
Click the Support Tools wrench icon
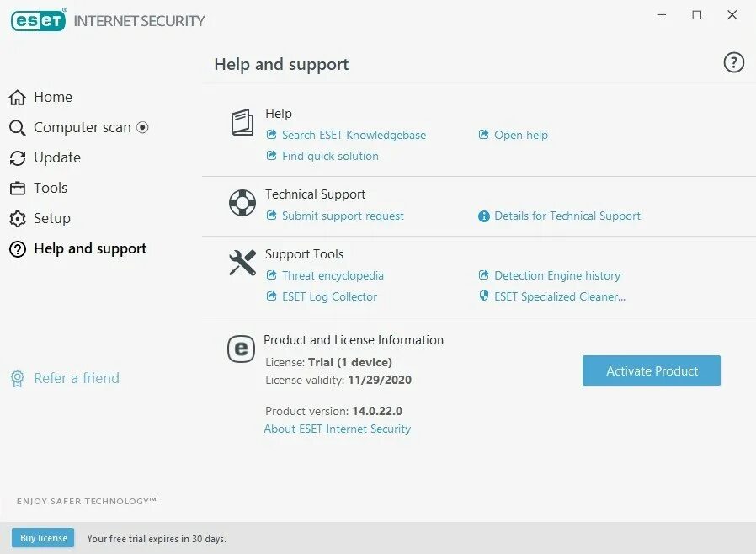click(242, 263)
